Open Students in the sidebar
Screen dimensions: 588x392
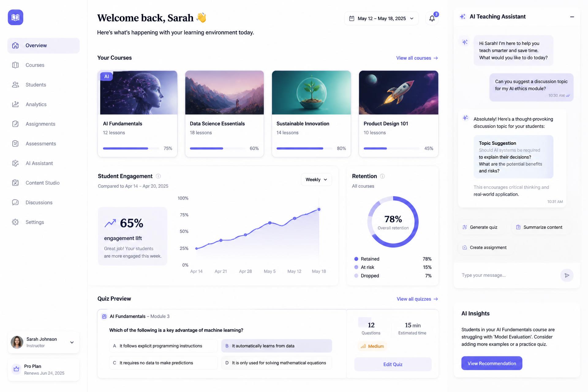coord(43,85)
